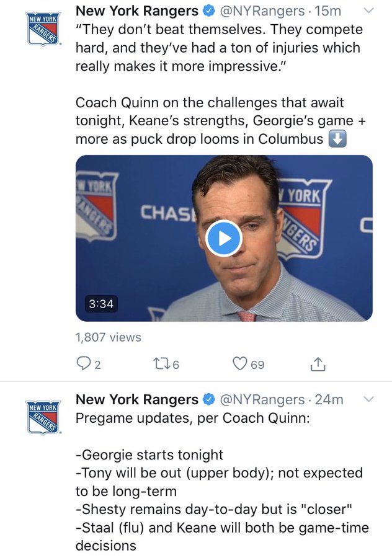Retweet the Coach Quinn video tweet
The image size is (392, 558).
click(x=166, y=364)
